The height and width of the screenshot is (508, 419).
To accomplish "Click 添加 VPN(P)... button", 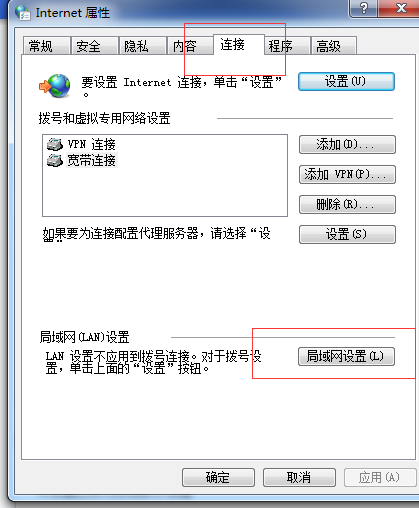I will [x=347, y=174].
